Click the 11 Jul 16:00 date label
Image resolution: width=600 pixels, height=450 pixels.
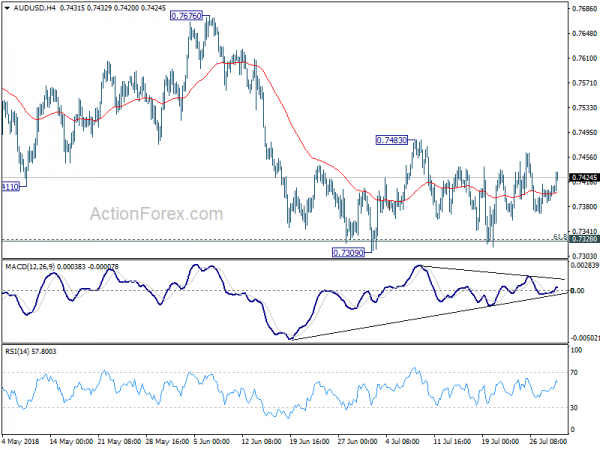pyautogui.click(x=452, y=441)
